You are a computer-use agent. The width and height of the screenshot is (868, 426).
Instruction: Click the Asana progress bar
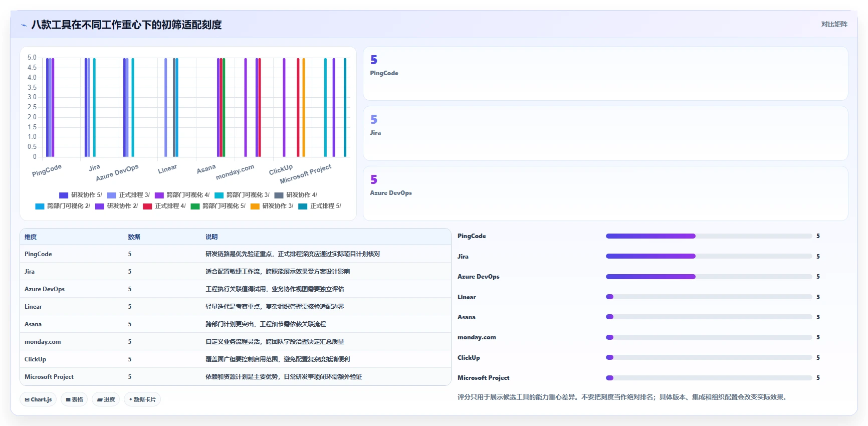[709, 317]
